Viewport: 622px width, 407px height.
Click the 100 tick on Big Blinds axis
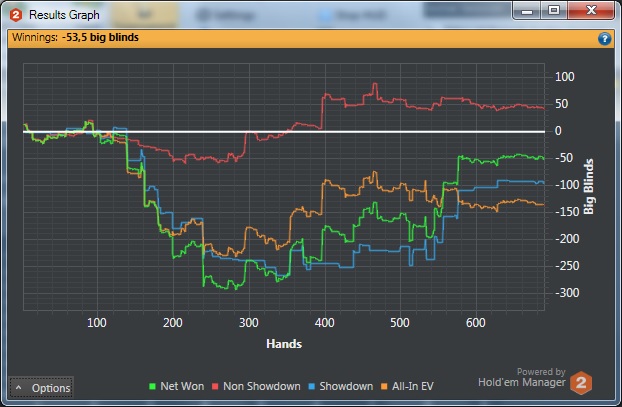[x=564, y=77]
